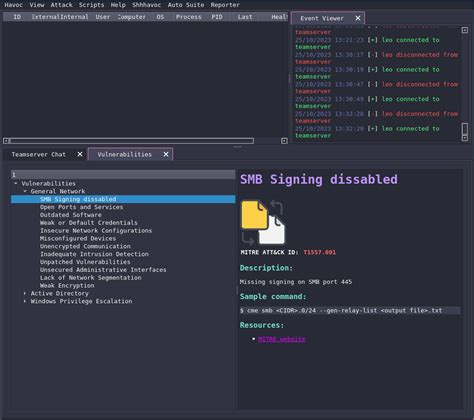Open the MITRE website link

pos(282,339)
